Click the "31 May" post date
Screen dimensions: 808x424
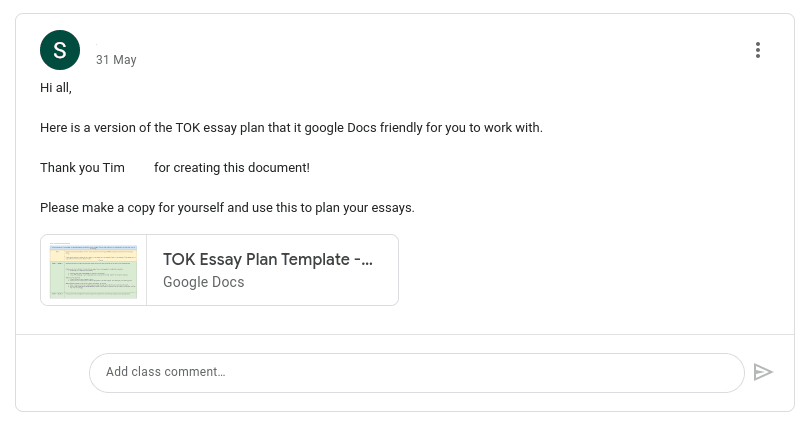(116, 60)
